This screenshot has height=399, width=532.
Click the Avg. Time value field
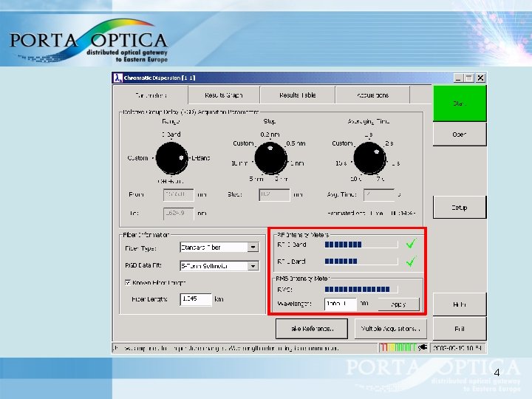coord(379,195)
